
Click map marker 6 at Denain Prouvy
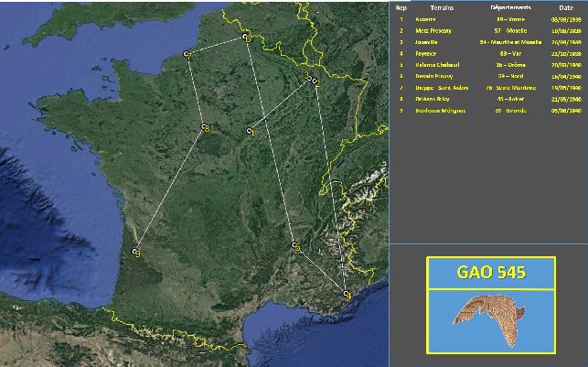[x=246, y=38]
